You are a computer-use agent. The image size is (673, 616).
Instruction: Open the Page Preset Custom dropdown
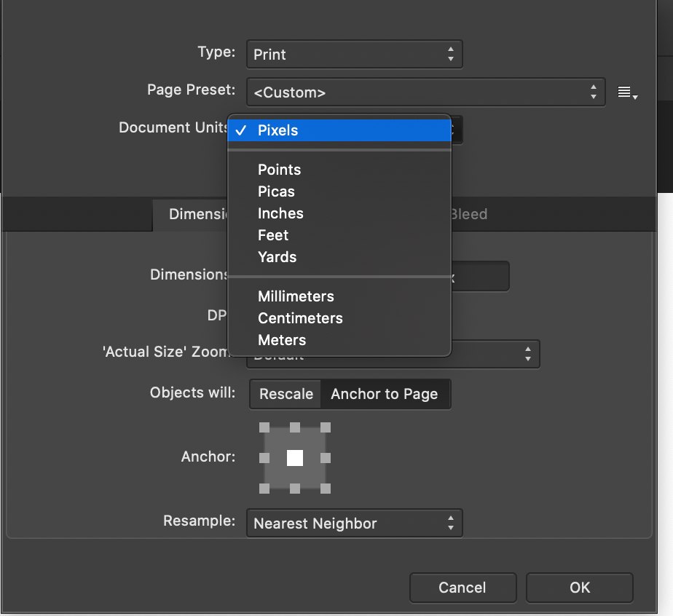(425, 92)
